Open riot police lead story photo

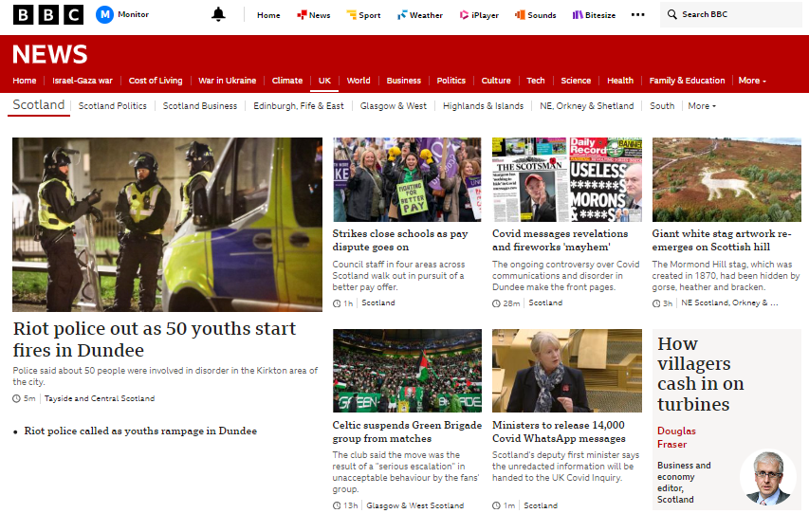point(167,225)
